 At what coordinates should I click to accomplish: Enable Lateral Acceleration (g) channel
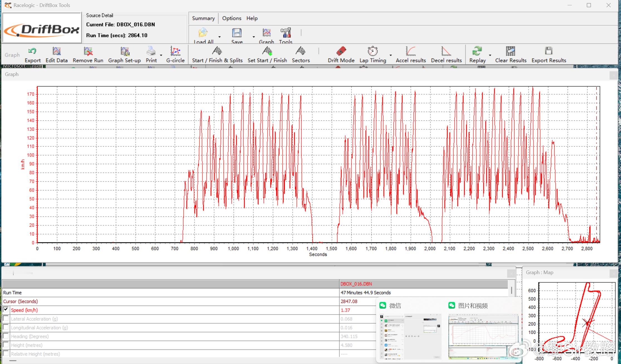[x=6, y=318]
